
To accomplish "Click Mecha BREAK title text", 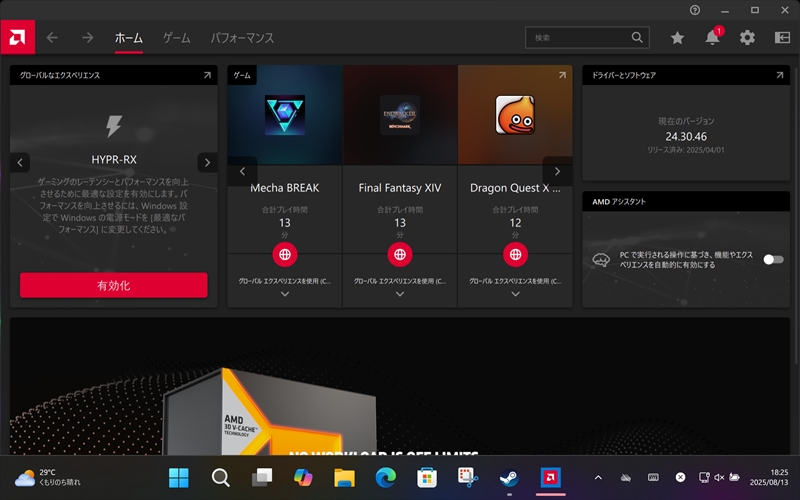I will click(x=285, y=188).
